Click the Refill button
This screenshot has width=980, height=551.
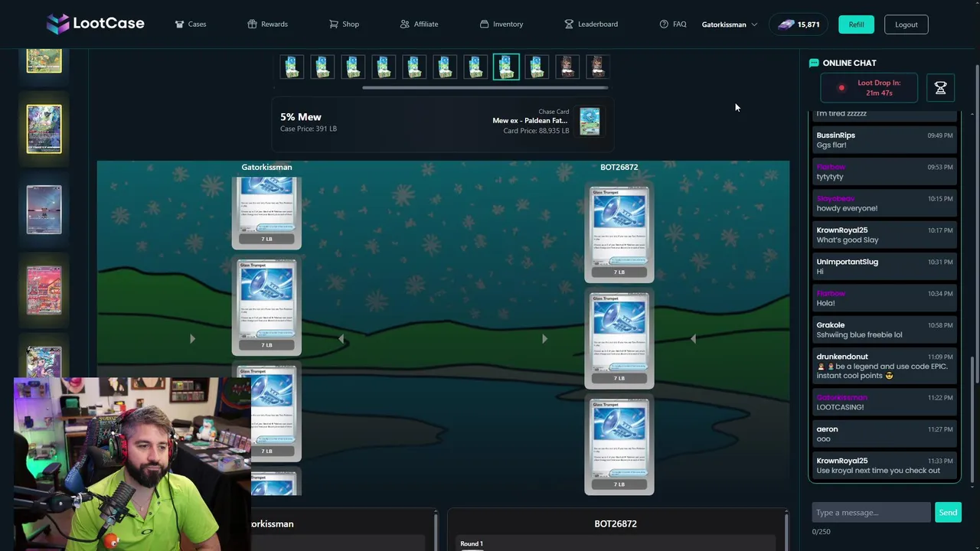point(856,24)
